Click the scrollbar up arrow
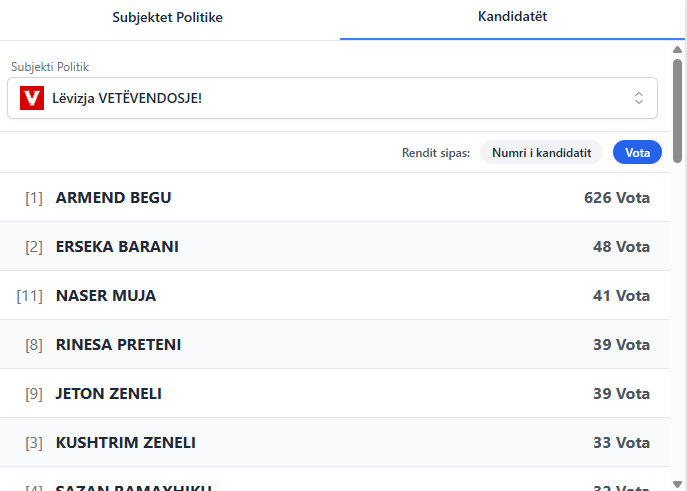 click(x=678, y=49)
